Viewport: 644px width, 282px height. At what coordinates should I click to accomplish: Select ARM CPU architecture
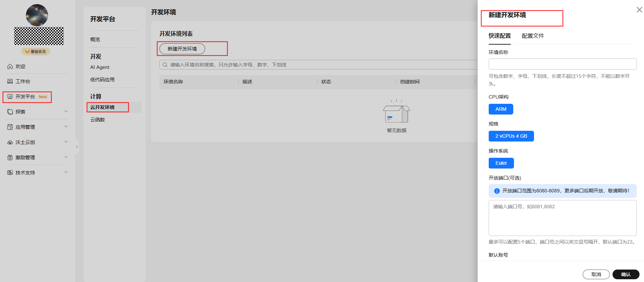click(501, 109)
